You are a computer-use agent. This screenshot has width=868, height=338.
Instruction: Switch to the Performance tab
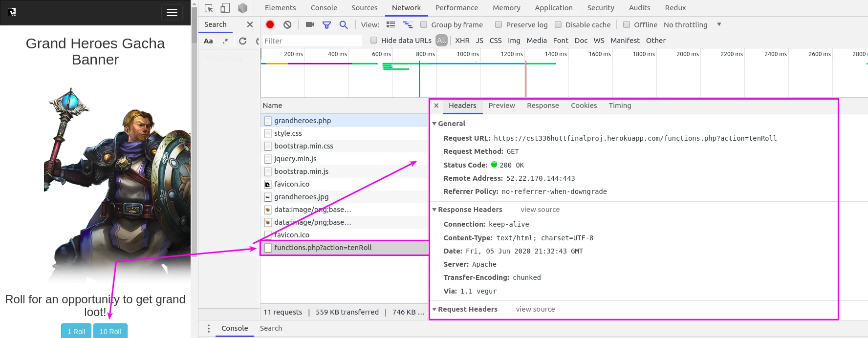click(456, 8)
